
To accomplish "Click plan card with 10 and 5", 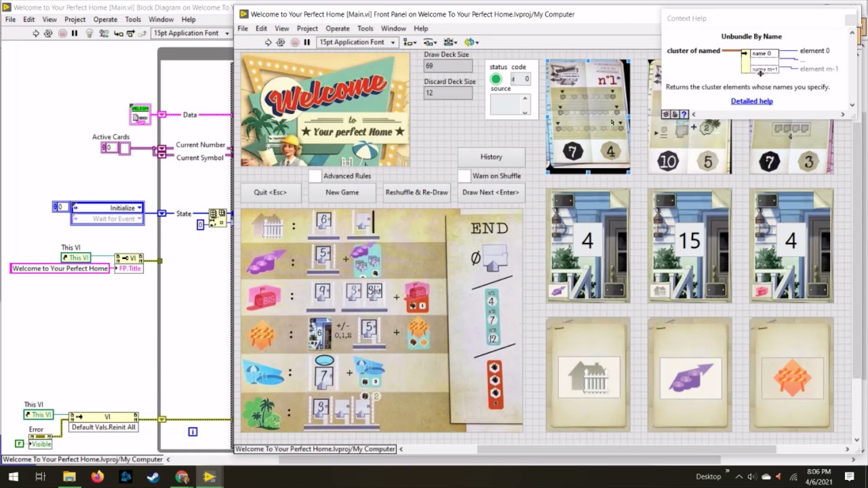I will 690,116.
